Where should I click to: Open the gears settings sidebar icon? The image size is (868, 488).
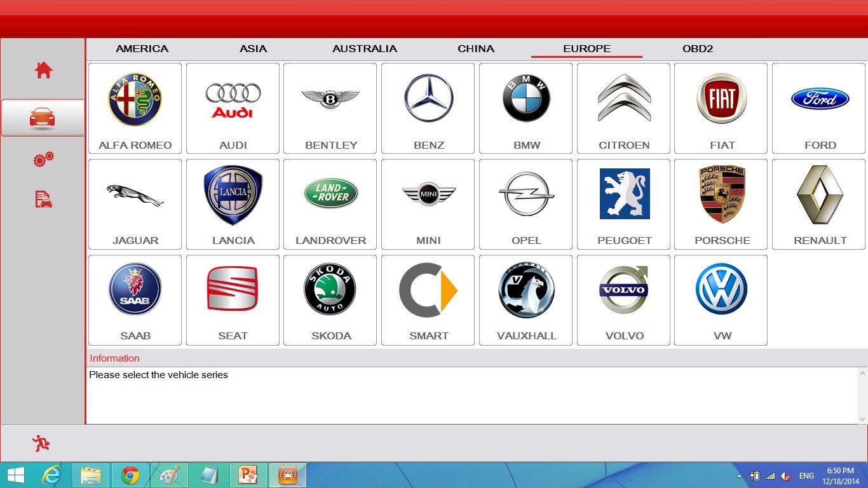pyautogui.click(x=43, y=159)
